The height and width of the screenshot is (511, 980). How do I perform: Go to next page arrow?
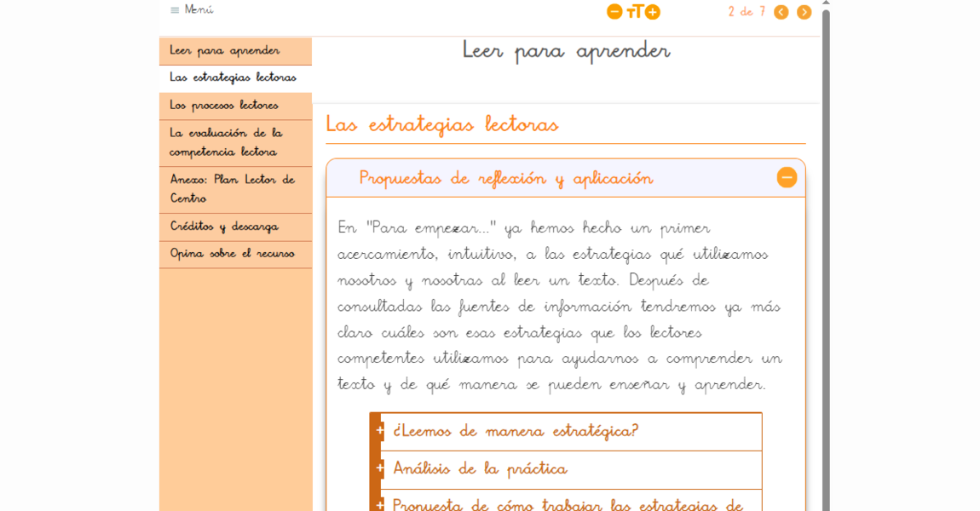click(804, 12)
